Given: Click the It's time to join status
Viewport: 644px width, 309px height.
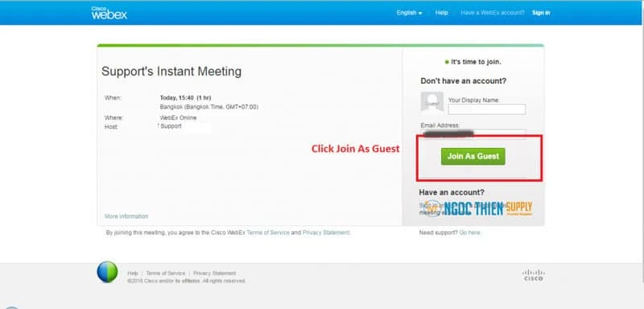Looking at the screenshot, I should tap(473, 63).
